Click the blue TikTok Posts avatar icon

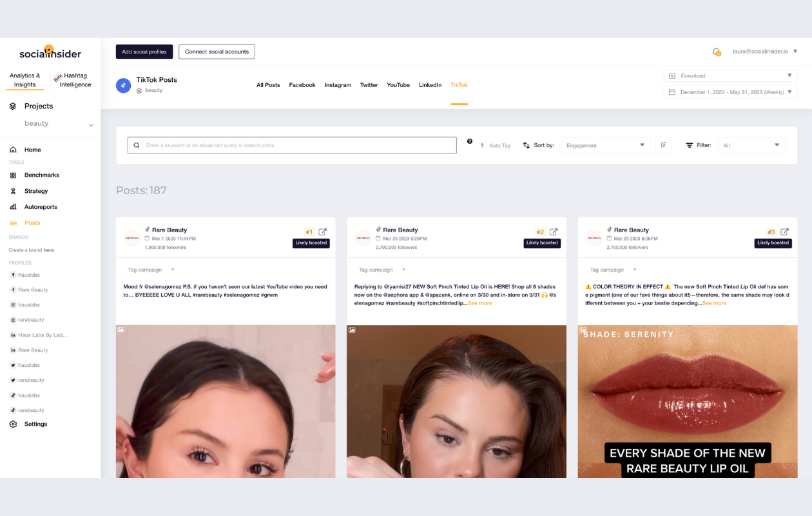[x=124, y=85]
